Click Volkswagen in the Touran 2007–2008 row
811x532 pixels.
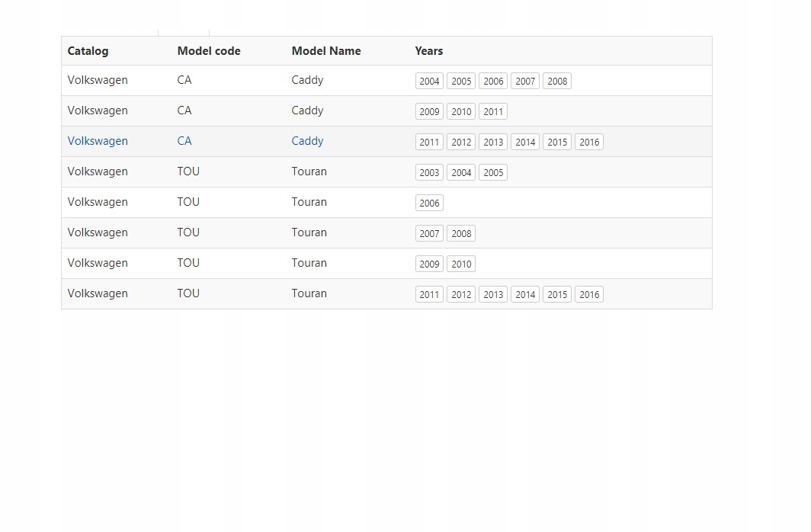click(98, 232)
